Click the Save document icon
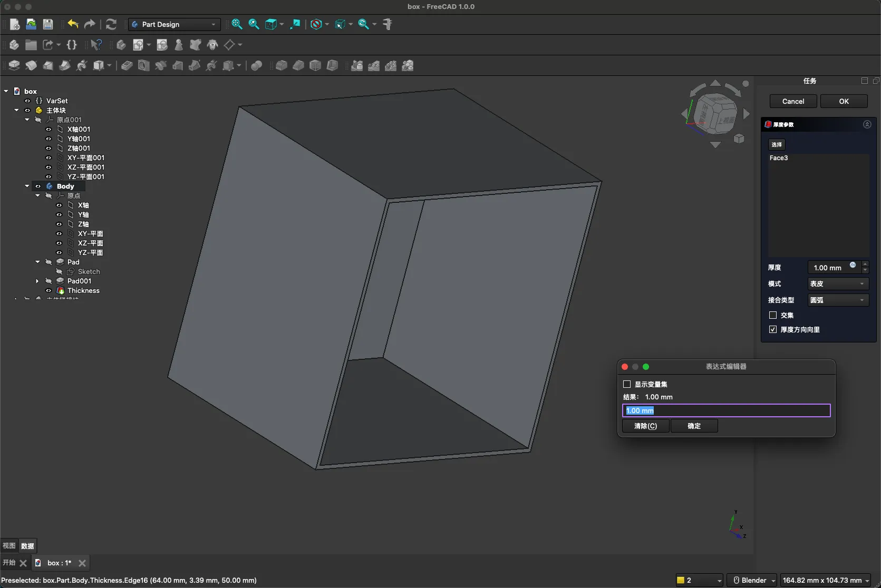The width and height of the screenshot is (881, 588). [x=48, y=24]
